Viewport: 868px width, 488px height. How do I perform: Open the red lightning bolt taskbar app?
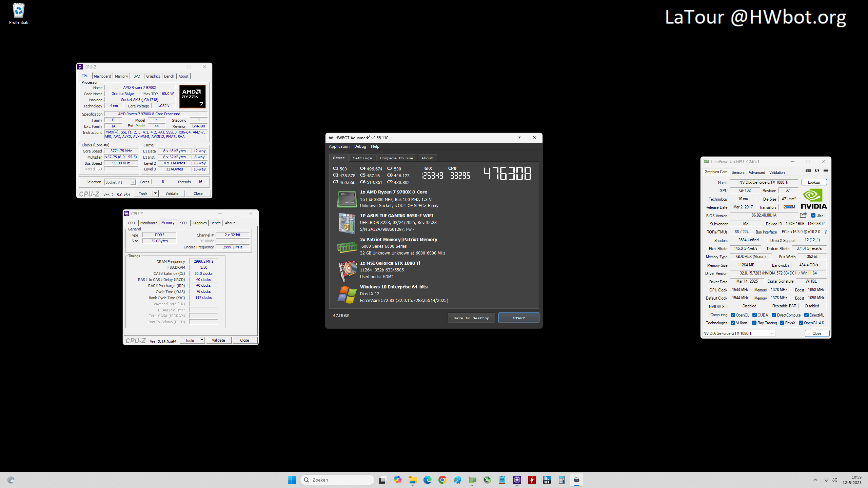pos(532,480)
